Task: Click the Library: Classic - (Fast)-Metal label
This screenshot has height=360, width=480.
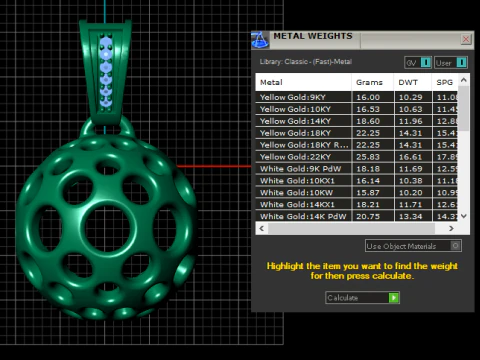Action: pyautogui.click(x=306, y=62)
